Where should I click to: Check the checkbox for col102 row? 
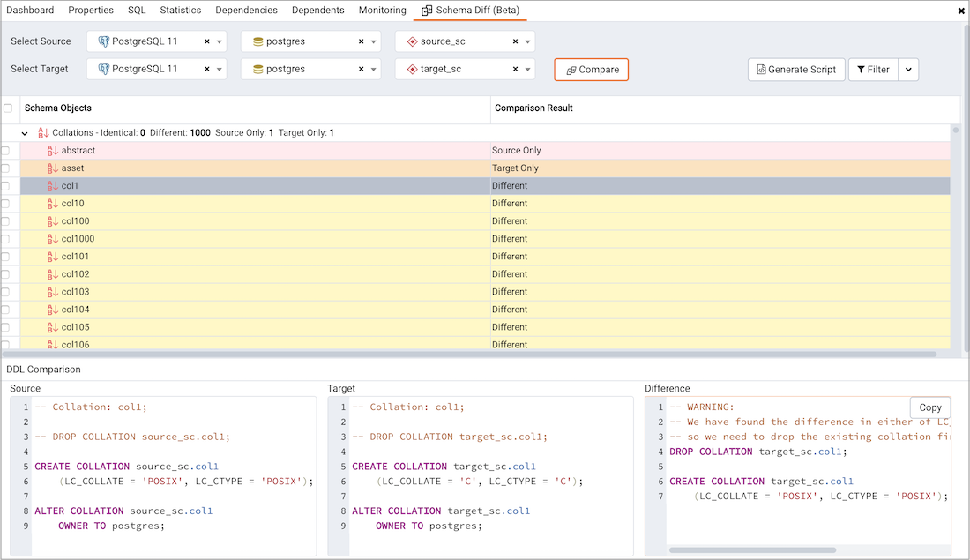point(5,274)
